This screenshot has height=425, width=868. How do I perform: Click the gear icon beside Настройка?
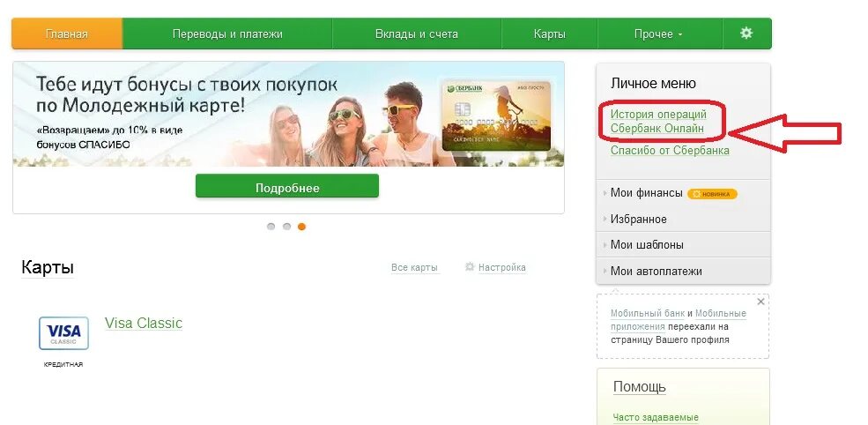(x=470, y=267)
